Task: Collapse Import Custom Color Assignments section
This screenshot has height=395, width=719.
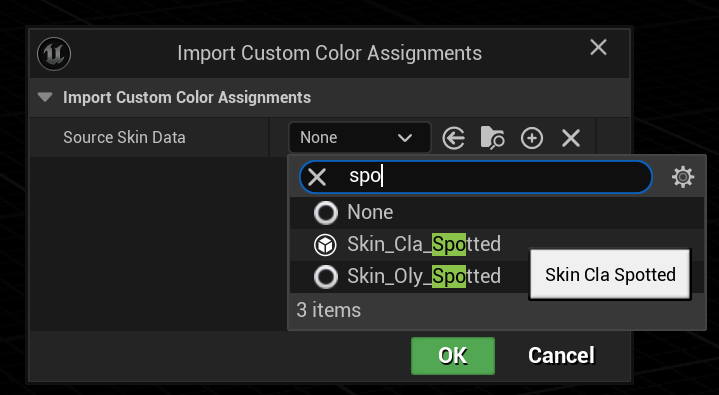Action: click(x=45, y=97)
